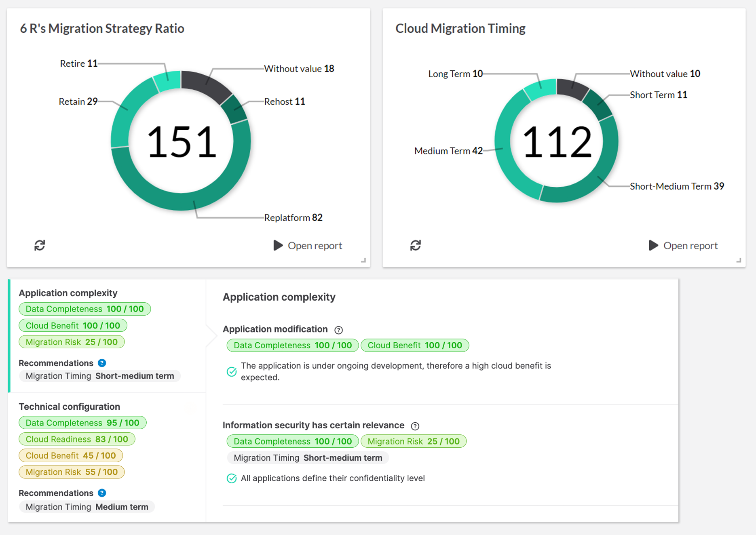Click Cloud Benefit badge under Application modification
Image resolution: width=756 pixels, height=535 pixels.
coord(415,345)
